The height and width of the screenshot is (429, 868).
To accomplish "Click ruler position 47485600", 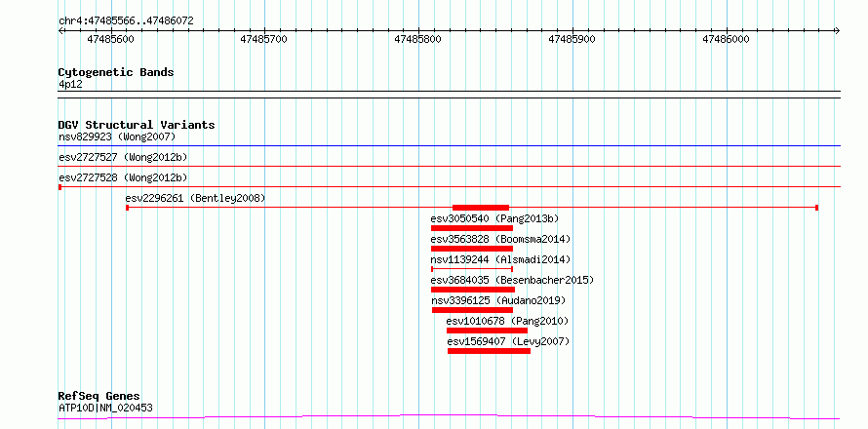I will pyautogui.click(x=110, y=39).
